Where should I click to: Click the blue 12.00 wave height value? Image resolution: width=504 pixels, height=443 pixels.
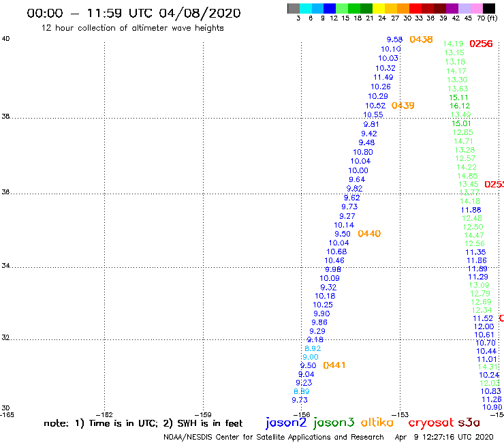[484, 326]
